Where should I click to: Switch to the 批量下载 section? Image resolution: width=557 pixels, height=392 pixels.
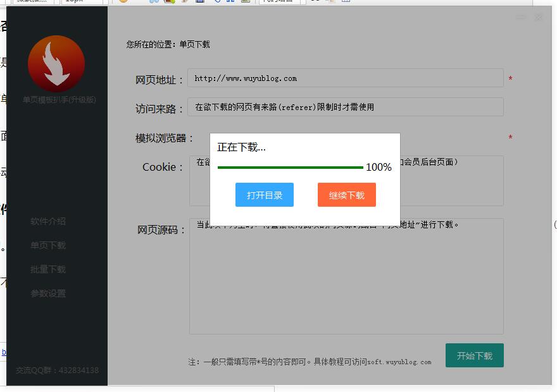tap(48, 269)
